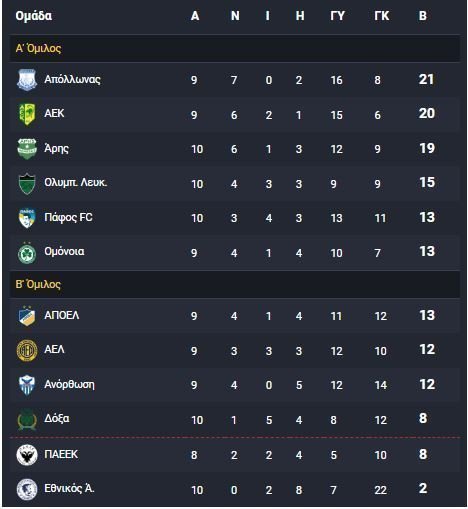Viewport: 468px width, 509px height.
Task: Click the Δόξα club emblem
Action: pos(27,419)
